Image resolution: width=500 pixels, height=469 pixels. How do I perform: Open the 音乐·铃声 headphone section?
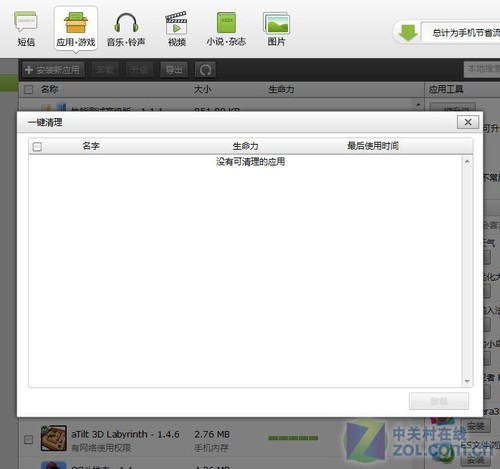pos(126,29)
